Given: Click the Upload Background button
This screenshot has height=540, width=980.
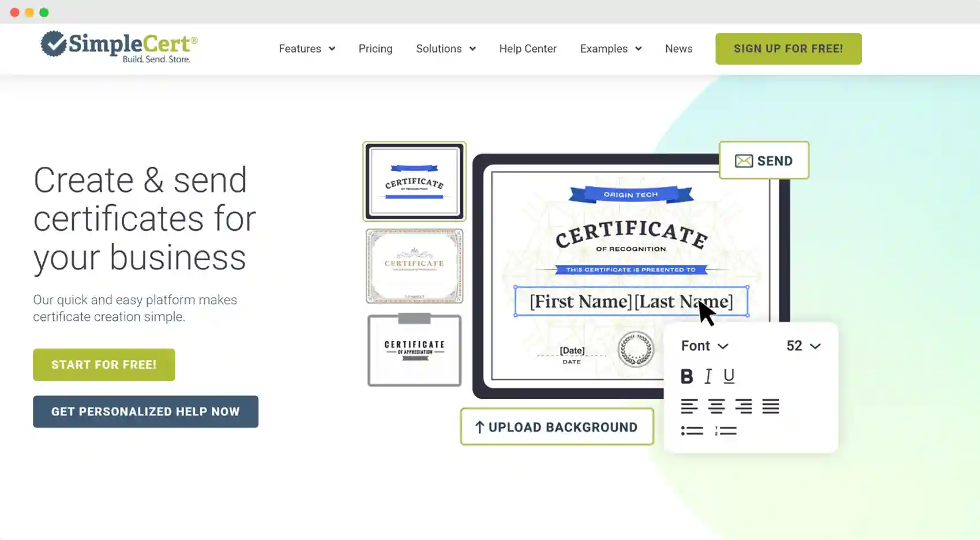Looking at the screenshot, I should point(557,427).
